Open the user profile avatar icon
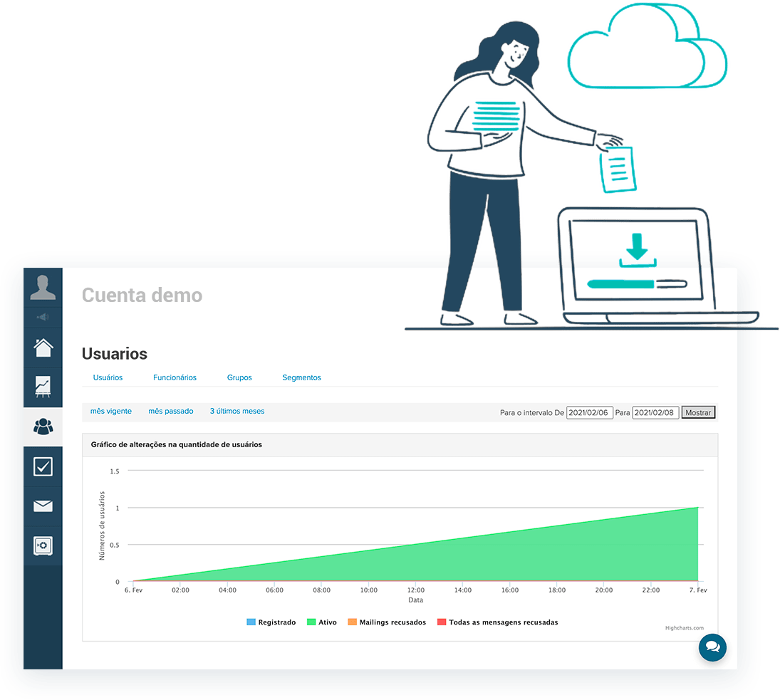Image resolution: width=780 pixels, height=700 pixels. 43,288
